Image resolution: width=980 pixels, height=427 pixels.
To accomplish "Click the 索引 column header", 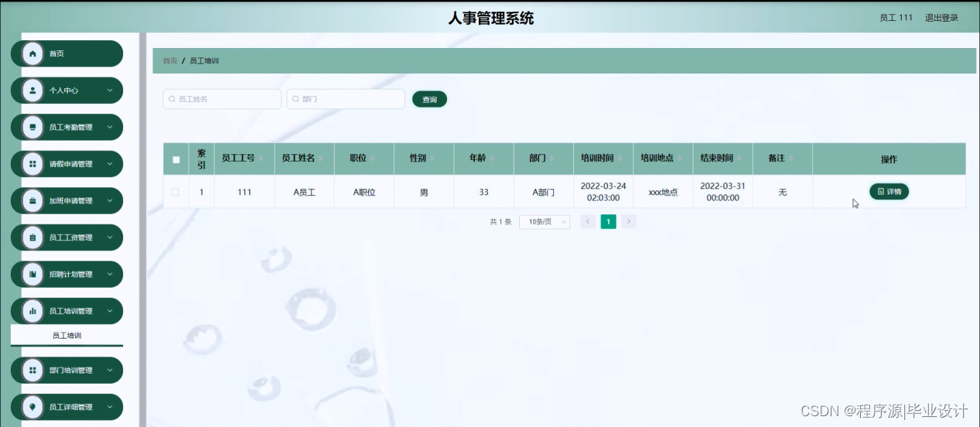I will click(x=201, y=159).
